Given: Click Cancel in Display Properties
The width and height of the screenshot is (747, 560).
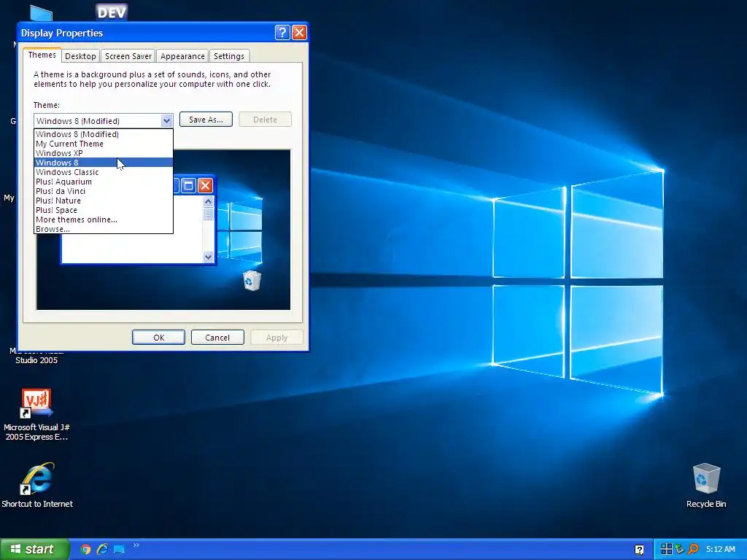Looking at the screenshot, I should tap(217, 337).
